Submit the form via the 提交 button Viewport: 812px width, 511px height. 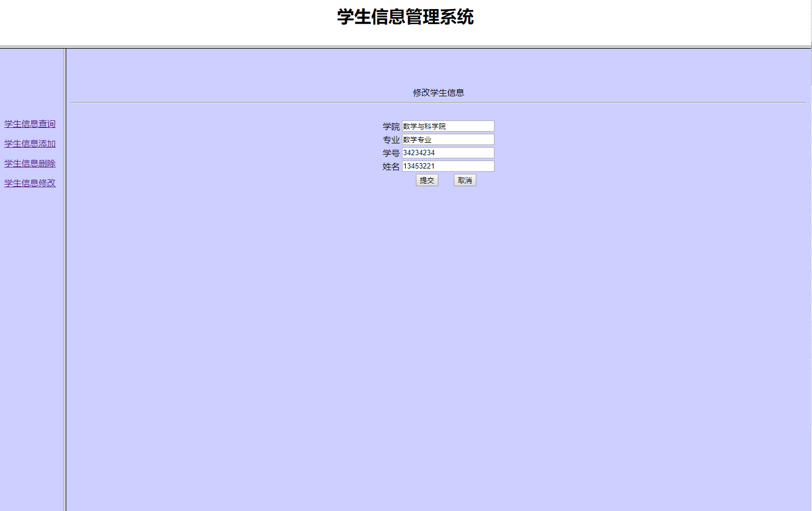(426, 180)
